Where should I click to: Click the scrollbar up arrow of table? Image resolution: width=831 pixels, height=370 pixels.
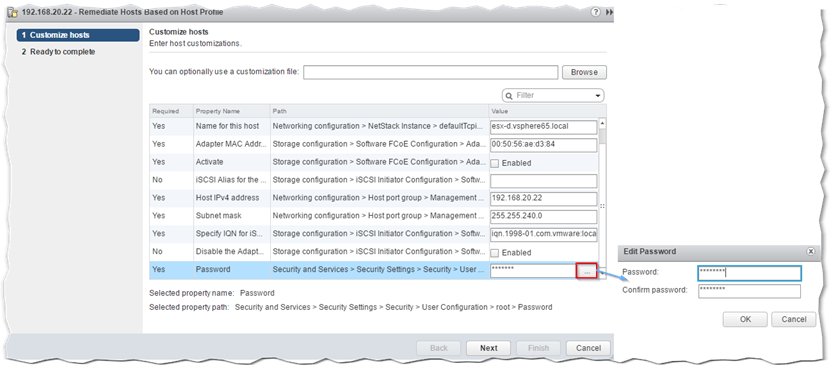pyautogui.click(x=603, y=123)
